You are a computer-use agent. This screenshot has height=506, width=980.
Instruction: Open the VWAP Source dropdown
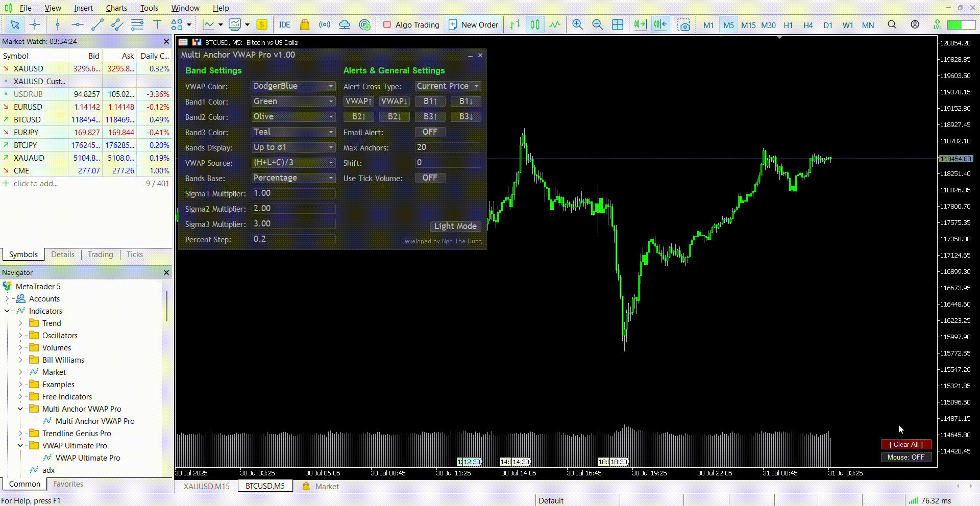pos(293,163)
